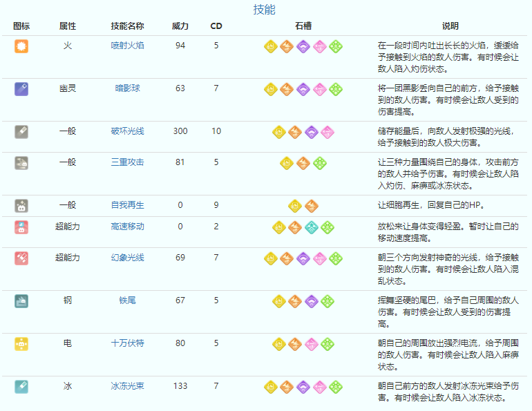The height and width of the screenshot is (411, 532).
Task: Click the pink stone icon in 破坏光线 row
Action: (327, 131)
